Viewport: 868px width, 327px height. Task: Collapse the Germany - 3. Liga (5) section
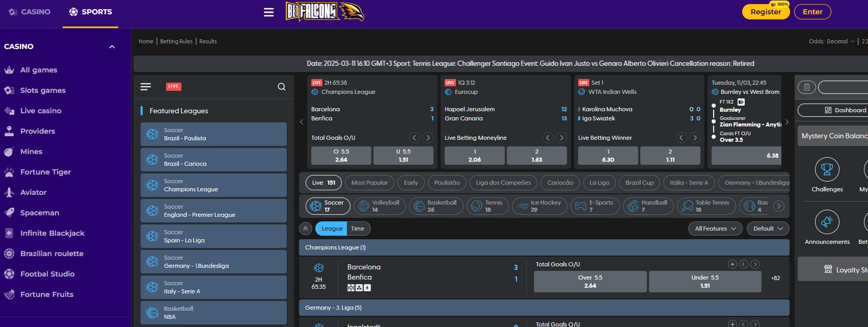coord(544,308)
